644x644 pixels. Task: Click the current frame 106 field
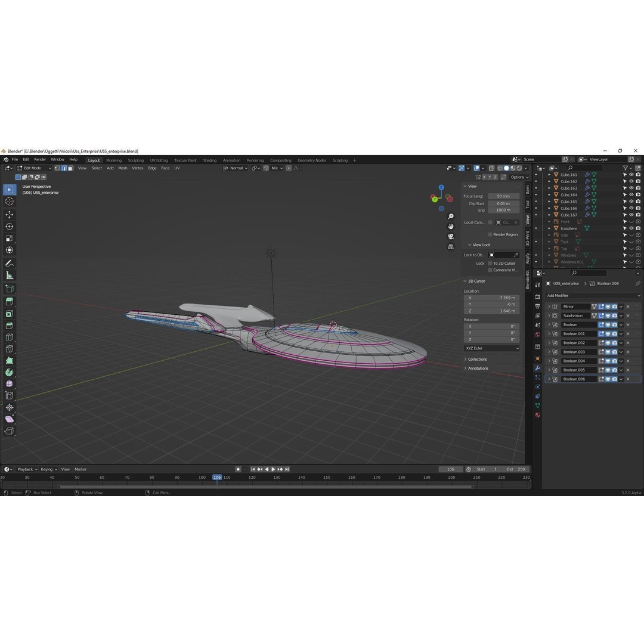[451, 469]
